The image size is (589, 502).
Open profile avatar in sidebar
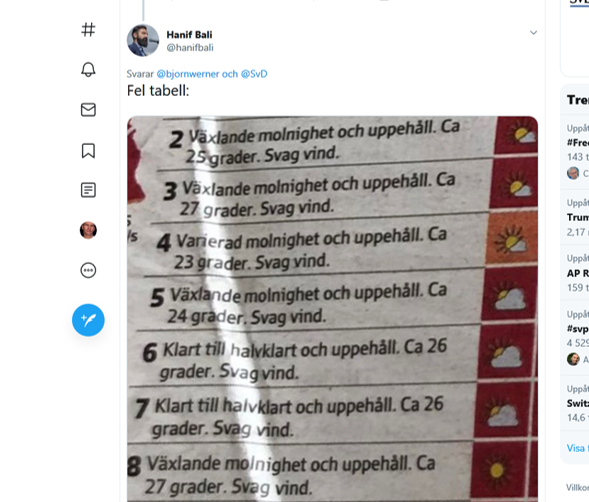pos(88,230)
